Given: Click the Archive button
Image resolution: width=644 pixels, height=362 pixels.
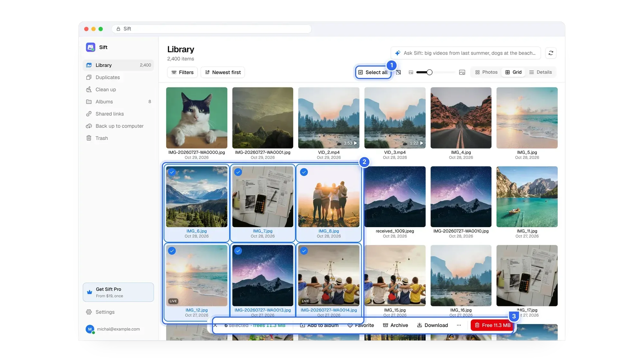Looking at the screenshot, I should 395,325.
